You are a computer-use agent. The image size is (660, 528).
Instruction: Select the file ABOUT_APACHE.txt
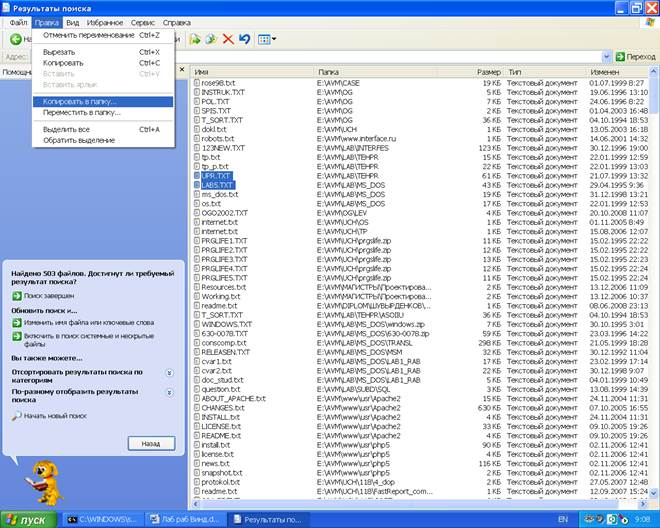234,398
